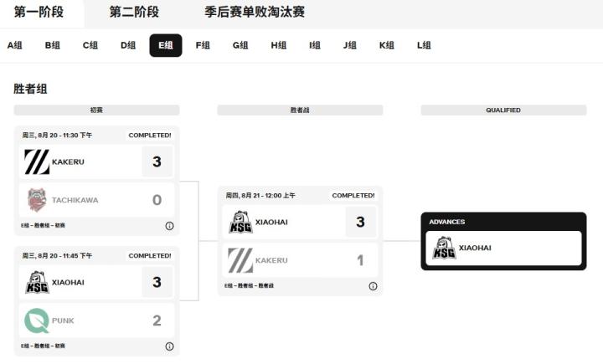Screen dimensions: 603x364
Task: Switch to the 第二阶段 tab
Action: pyautogui.click(x=134, y=12)
